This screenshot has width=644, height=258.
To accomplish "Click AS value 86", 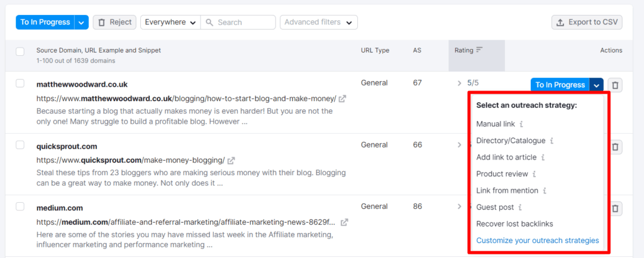I will pyautogui.click(x=418, y=207).
